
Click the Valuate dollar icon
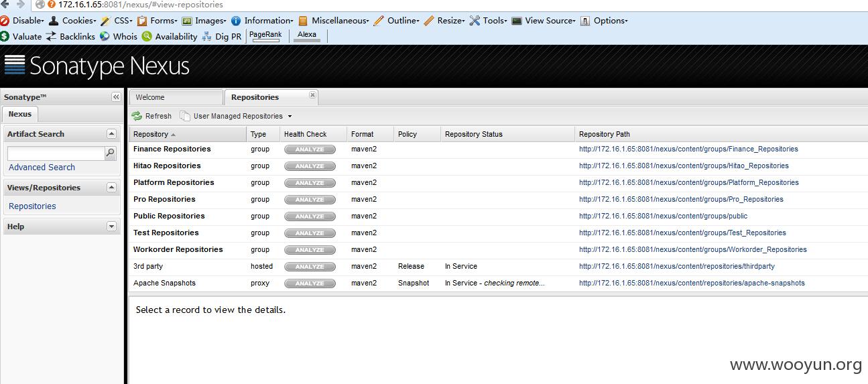click(5, 36)
